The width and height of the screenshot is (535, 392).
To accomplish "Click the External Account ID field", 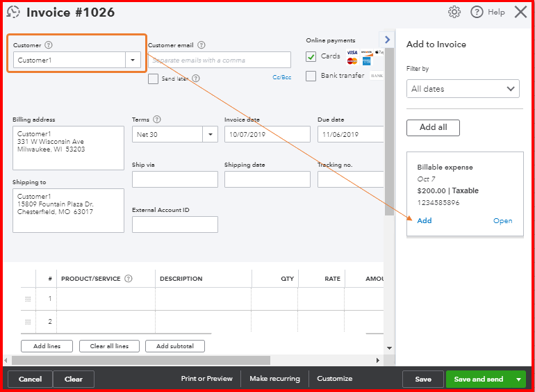I will pos(174,224).
